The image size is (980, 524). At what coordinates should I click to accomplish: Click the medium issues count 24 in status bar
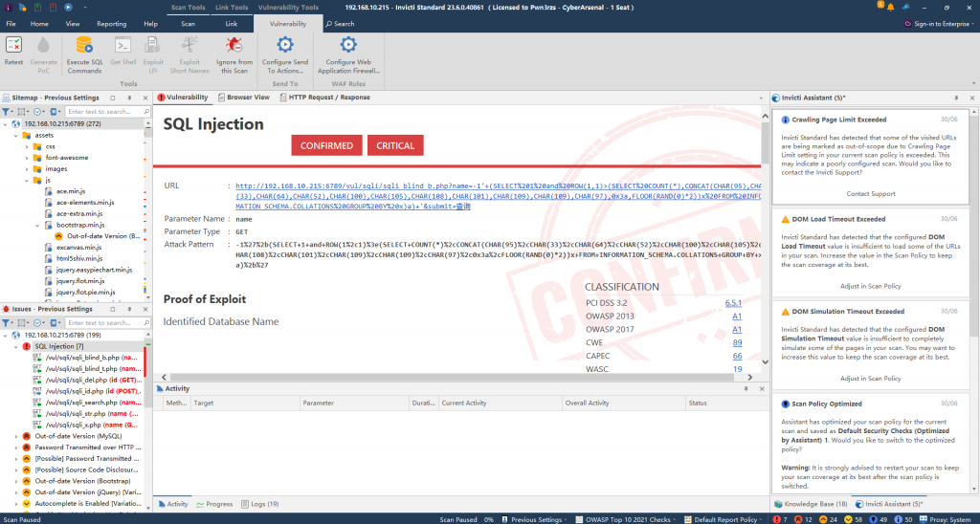coord(828,519)
